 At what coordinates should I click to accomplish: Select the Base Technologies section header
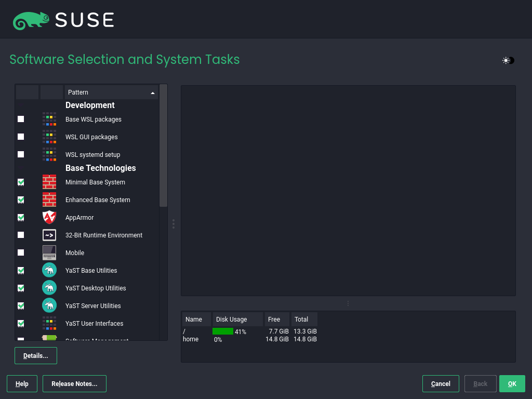click(100, 168)
